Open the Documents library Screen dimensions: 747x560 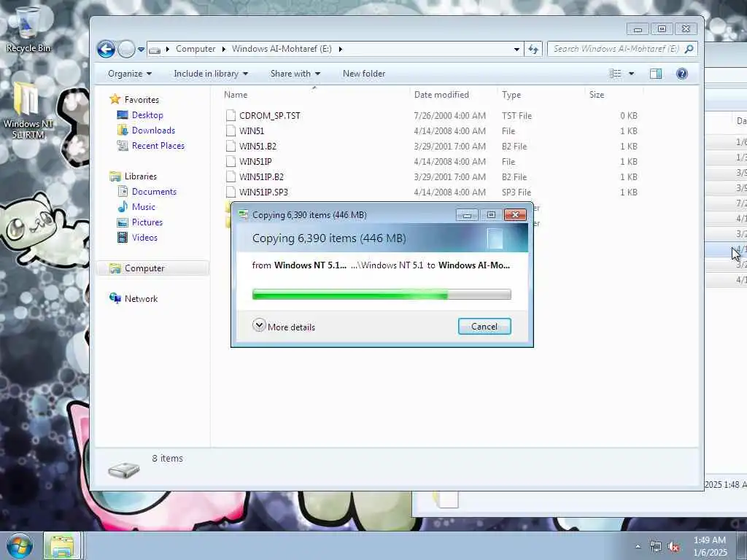[x=154, y=192]
